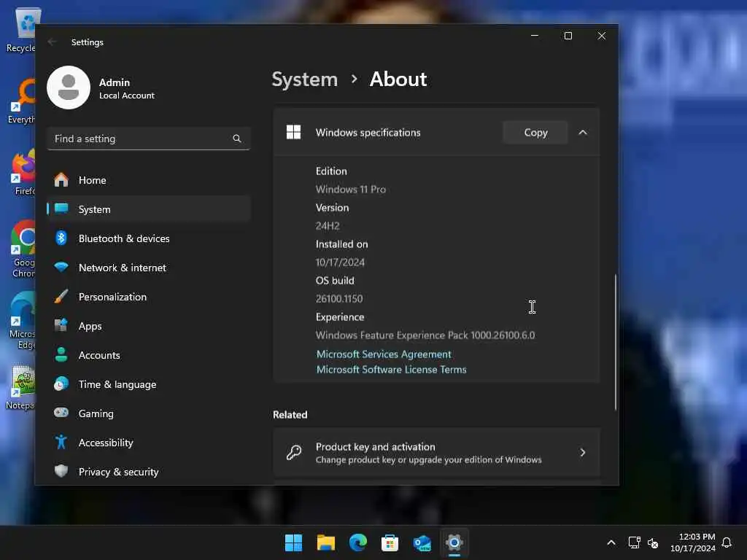Open Accounts settings
This screenshot has width=747, height=560.
tap(149, 355)
